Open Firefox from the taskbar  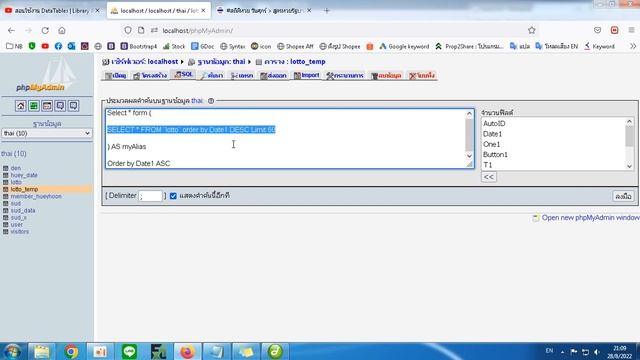coord(187,351)
